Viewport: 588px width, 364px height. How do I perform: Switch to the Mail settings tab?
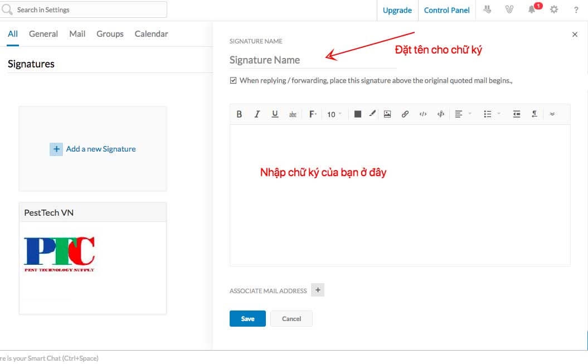77,33
